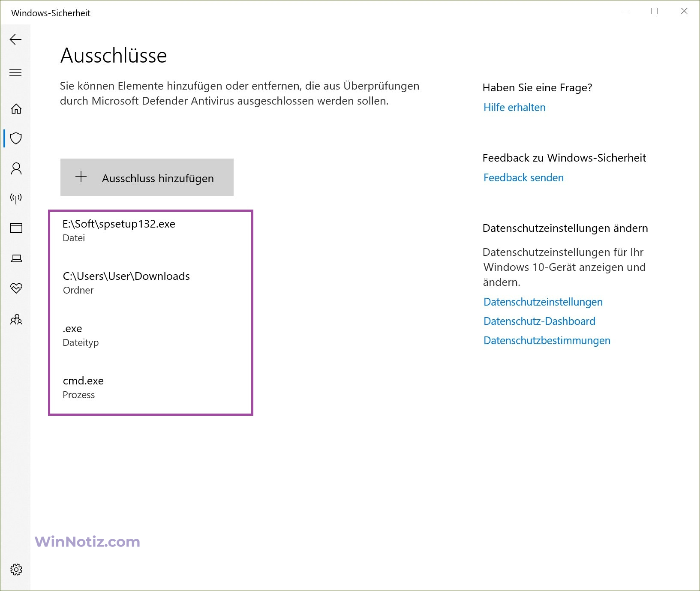Open Account protection person icon
The image size is (700, 591).
point(16,168)
